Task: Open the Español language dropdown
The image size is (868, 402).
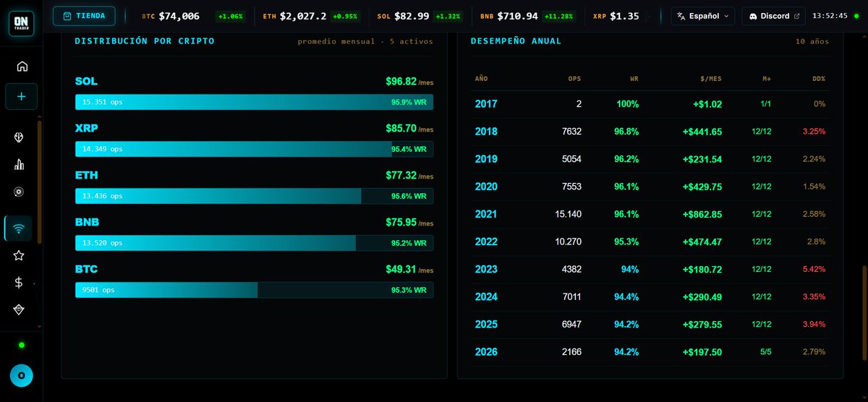Action: coord(703,16)
